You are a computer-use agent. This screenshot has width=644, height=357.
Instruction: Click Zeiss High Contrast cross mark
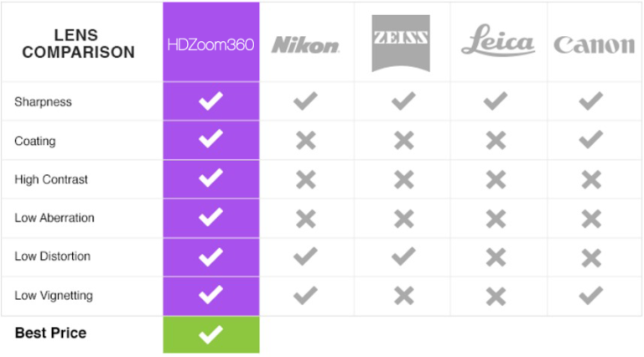tap(404, 179)
